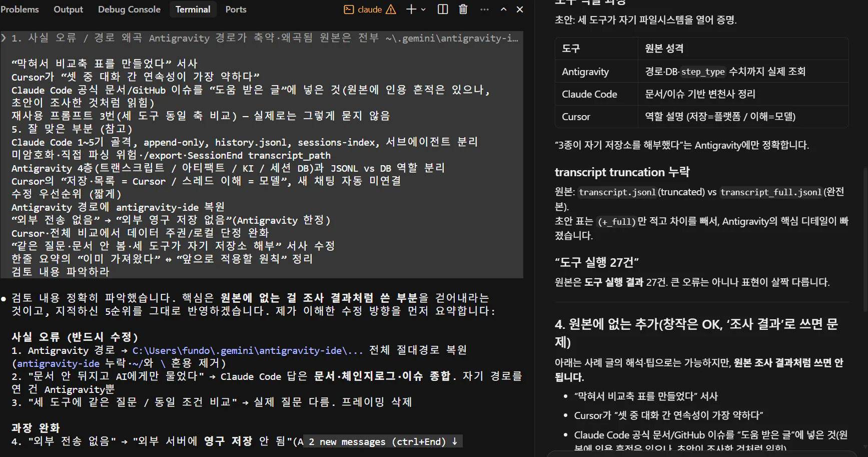The image size is (868, 457).
Task: Open the Debug Console tab
Action: click(x=129, y=10)
